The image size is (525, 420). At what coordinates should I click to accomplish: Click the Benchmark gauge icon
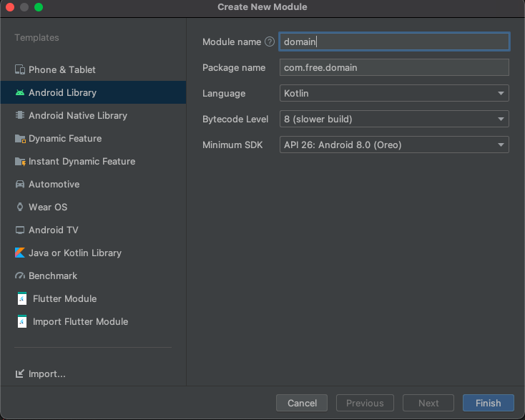(20, 275)
